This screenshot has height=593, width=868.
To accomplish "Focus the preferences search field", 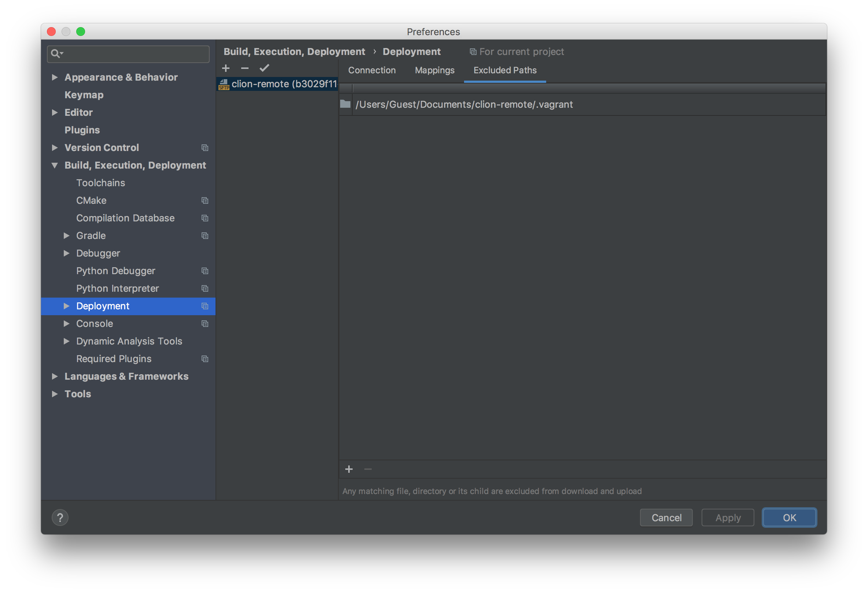I will 135,54.
